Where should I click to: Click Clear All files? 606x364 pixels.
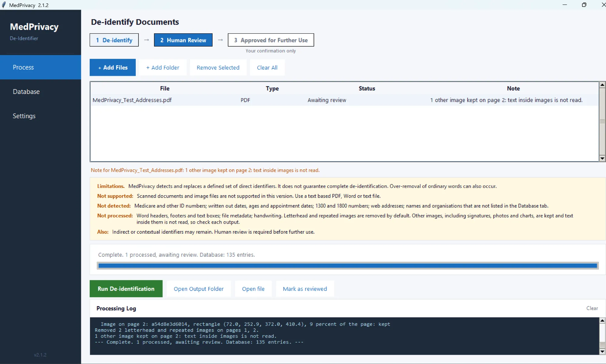click(x=267, y=68)
